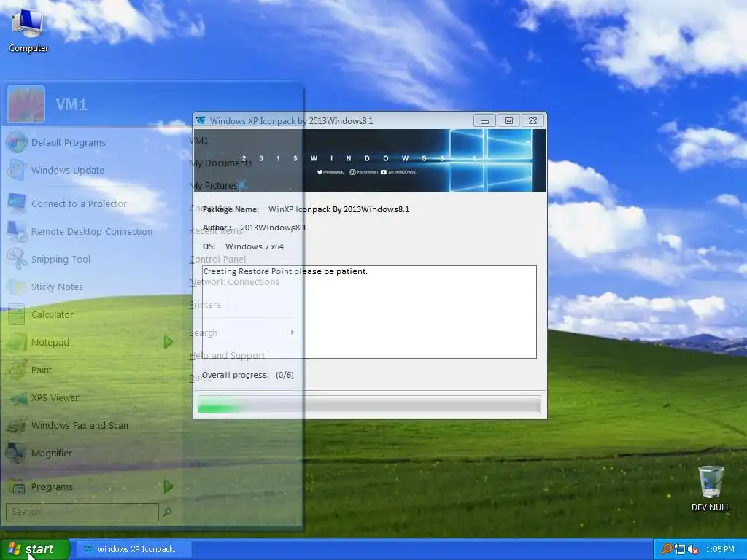The height and width of the screenshot is (560, 747).
Task: Click the VM1 user avatar picture
Action: (x=26, y=104)
